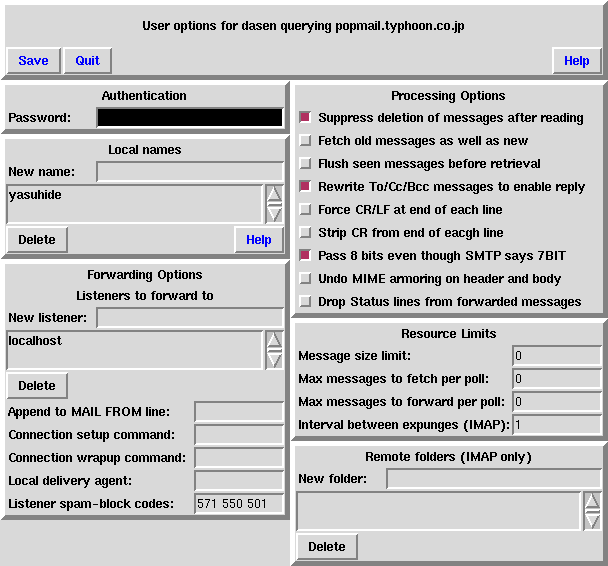Screen dimensions: 608x566
Task: Click the empty remote folders list box
Action: click(439, 511)
